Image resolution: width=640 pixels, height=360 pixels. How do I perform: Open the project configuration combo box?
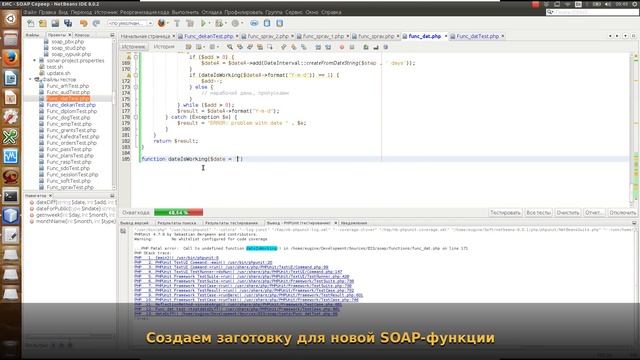[130, 23]
